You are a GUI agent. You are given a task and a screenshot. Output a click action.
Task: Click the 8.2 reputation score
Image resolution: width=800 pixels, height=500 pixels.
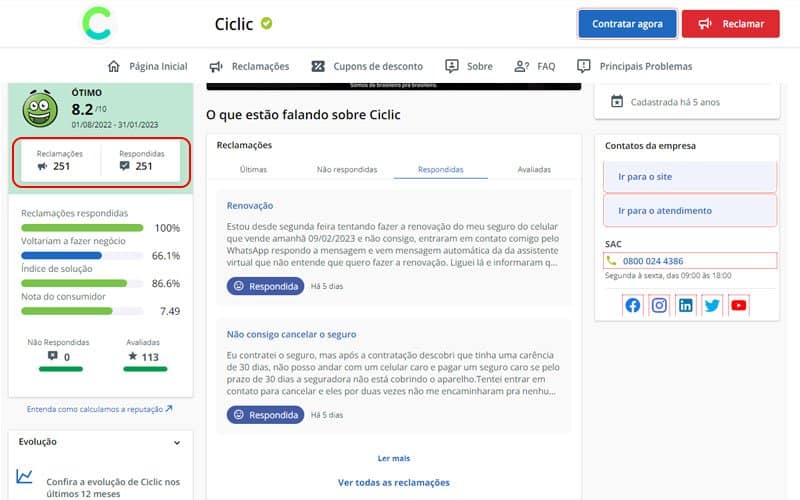(82, 109)
